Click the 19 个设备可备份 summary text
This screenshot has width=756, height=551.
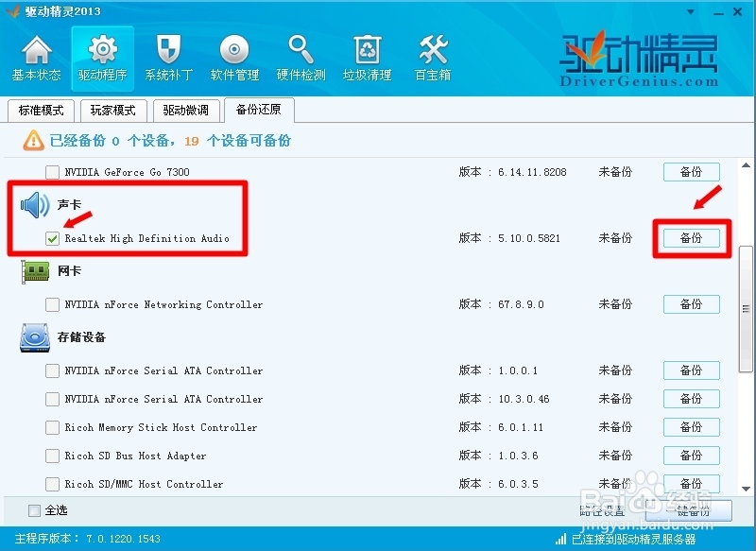point(237,141)
